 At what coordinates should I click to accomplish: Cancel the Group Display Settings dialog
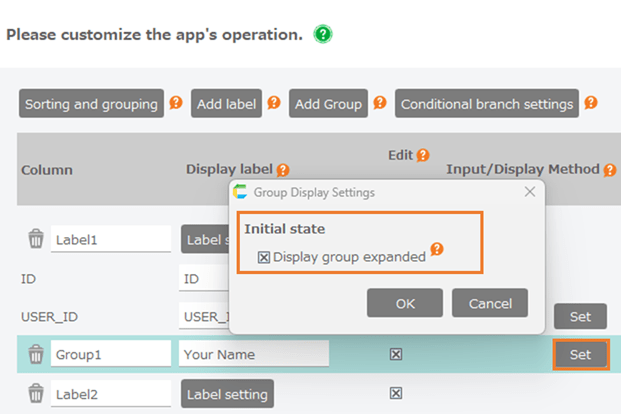click(x=489, y=303)
